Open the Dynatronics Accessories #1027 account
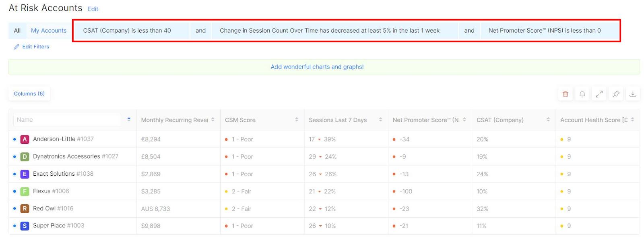 (x=76, y=156)
